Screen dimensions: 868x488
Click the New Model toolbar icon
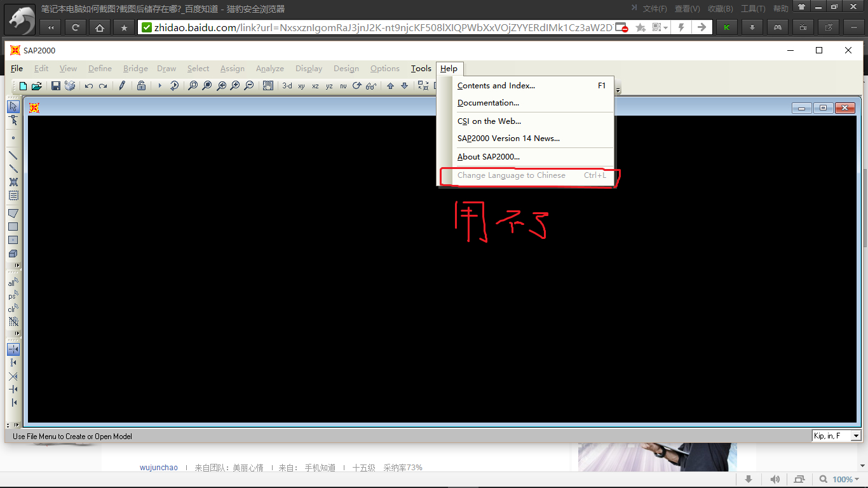click(x=23, y=86)
